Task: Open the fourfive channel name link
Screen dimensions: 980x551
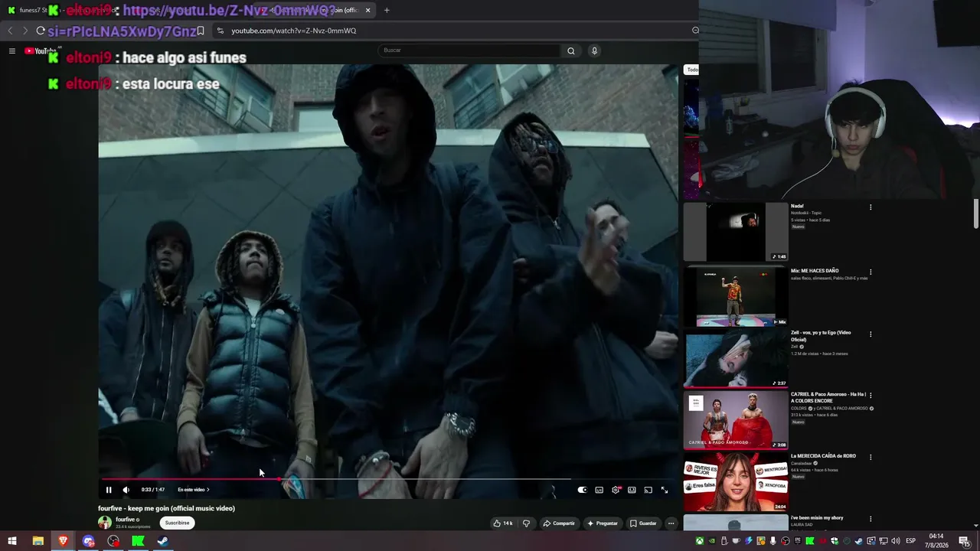Action: coord(125,520)
